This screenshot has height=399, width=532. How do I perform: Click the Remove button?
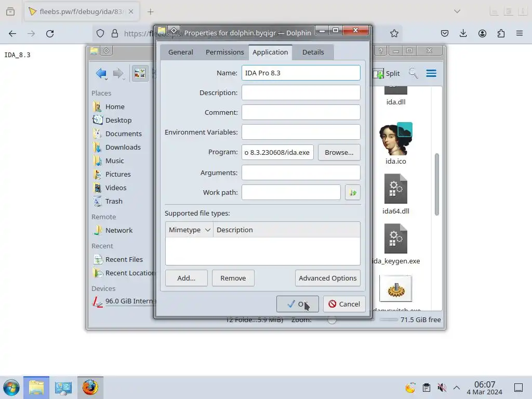coord(233,278)
